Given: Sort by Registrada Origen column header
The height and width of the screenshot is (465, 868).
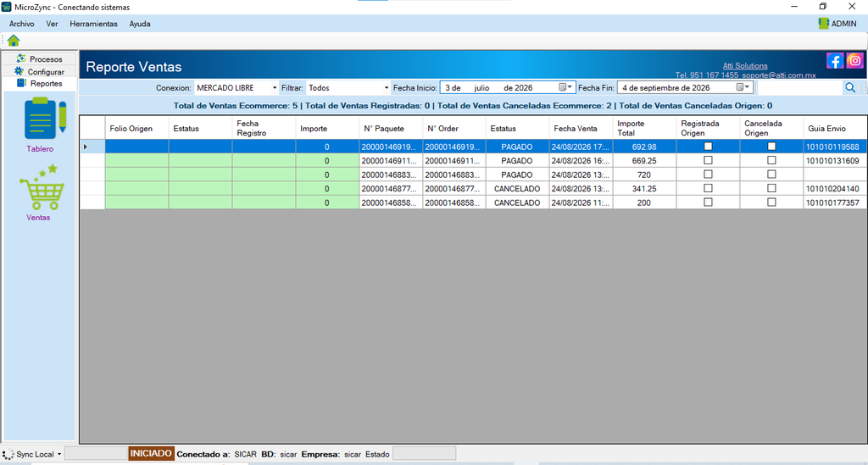Looking at the screenshot, I should click(708, 128).
